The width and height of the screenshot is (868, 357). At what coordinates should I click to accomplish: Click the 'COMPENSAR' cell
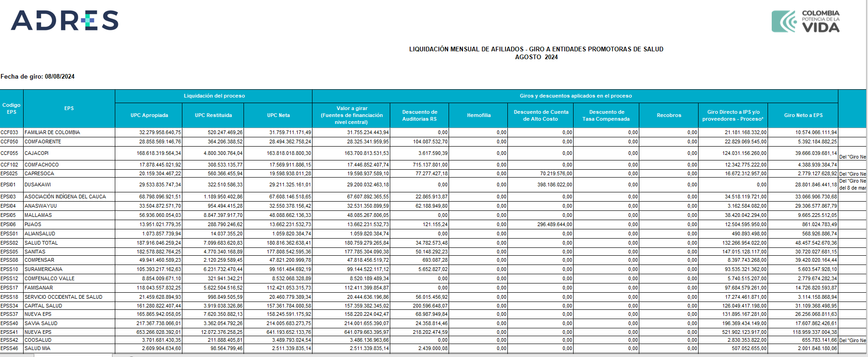tap(69, 260)
